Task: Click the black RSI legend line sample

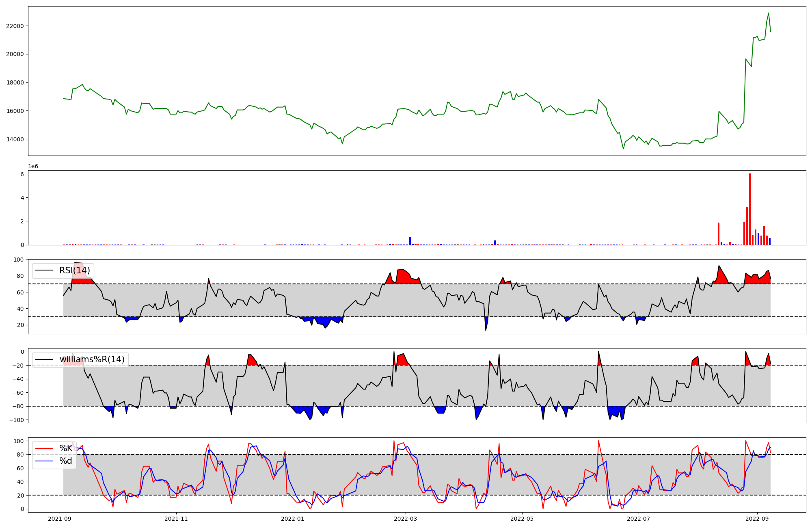Action: pos(44,270)
